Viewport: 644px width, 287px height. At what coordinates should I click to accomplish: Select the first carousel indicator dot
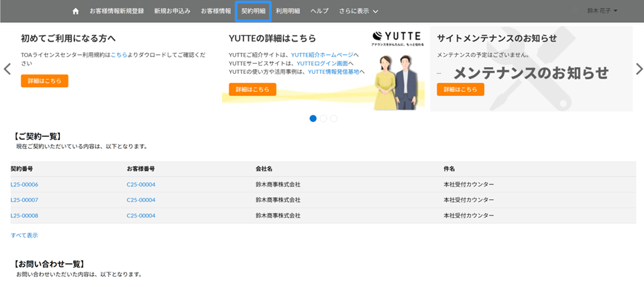coord(313,119)
